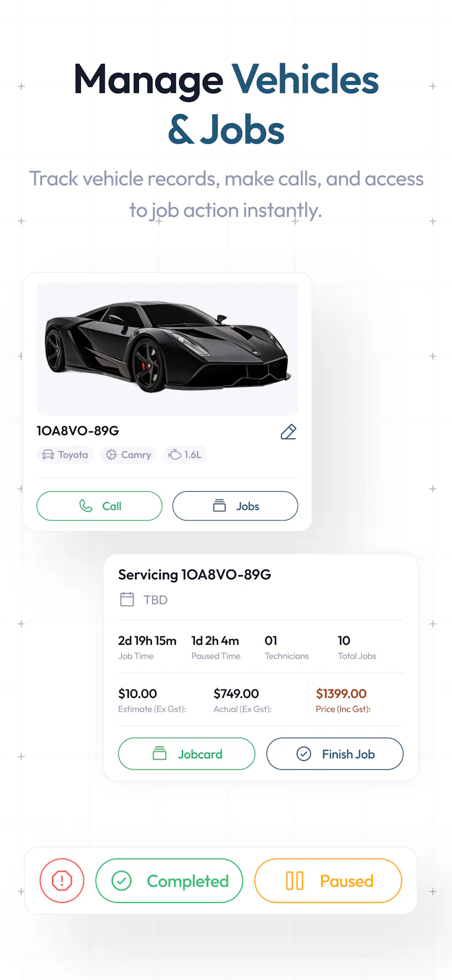The height and width of the screenshot is (980, 452).
Task: Mark the job as Completed
Action: [169, 881]
